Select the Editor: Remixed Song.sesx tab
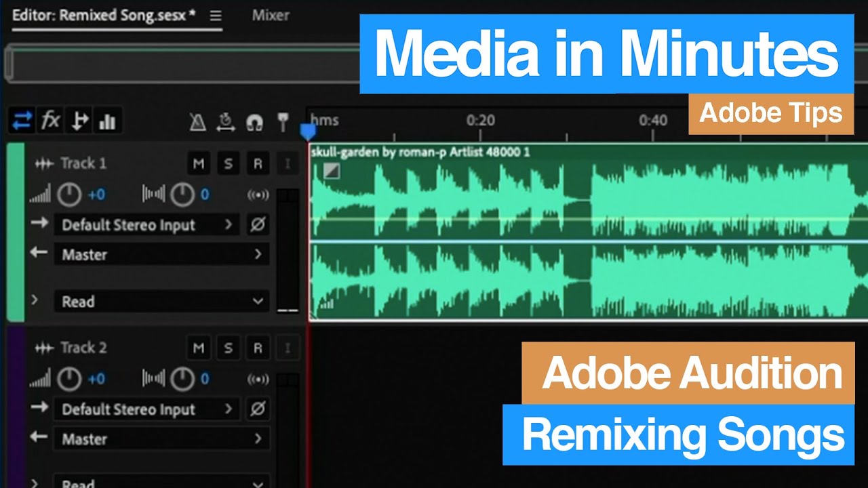Viewport: 868px width, 488px height. [x=104, y=15]
